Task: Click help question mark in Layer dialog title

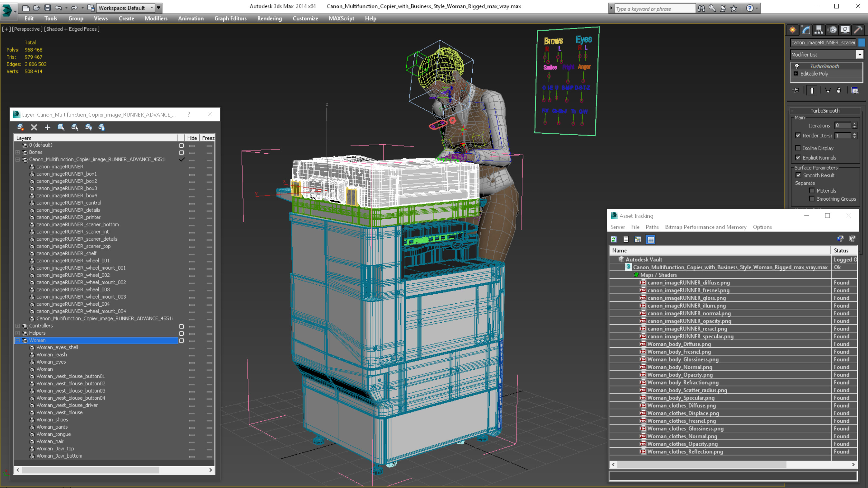Action: tap(189, 114)
